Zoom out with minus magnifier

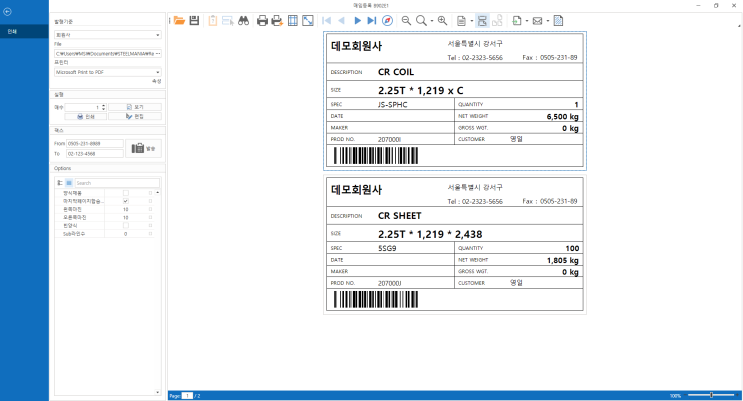click(406, 20)
